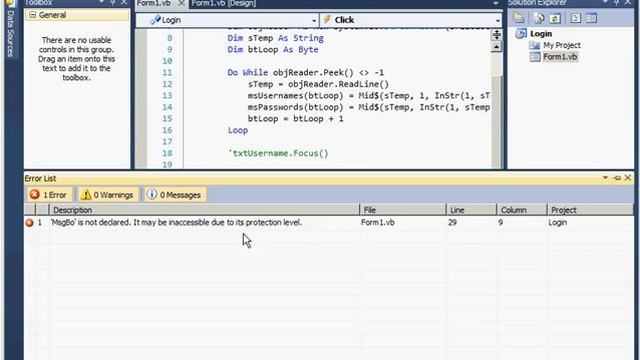Close the Form1.vb code tab
This screenshot has height=360, width=640.
[x=181, y=3]
